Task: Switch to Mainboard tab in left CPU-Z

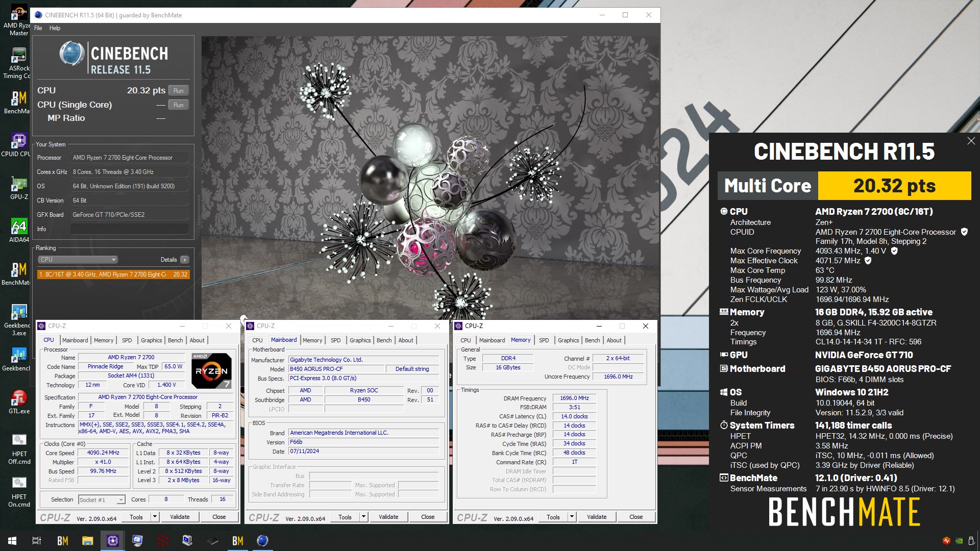Action: [x=75, y=340]
